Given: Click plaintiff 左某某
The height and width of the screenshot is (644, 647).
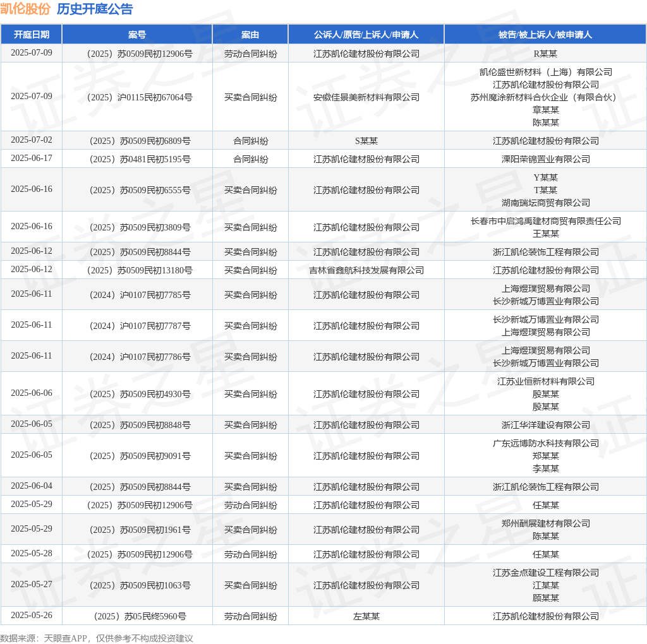Looking at the screenshot, I should (366, 616).
